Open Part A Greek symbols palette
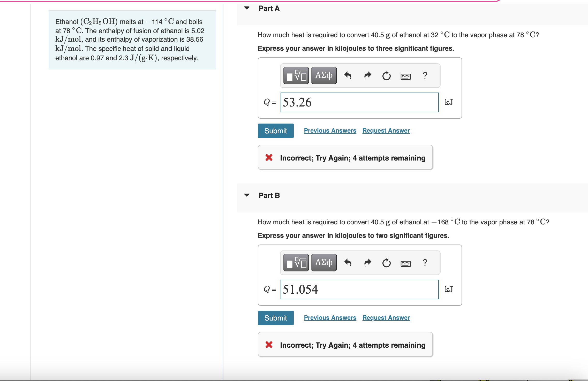 click(324, 76)
